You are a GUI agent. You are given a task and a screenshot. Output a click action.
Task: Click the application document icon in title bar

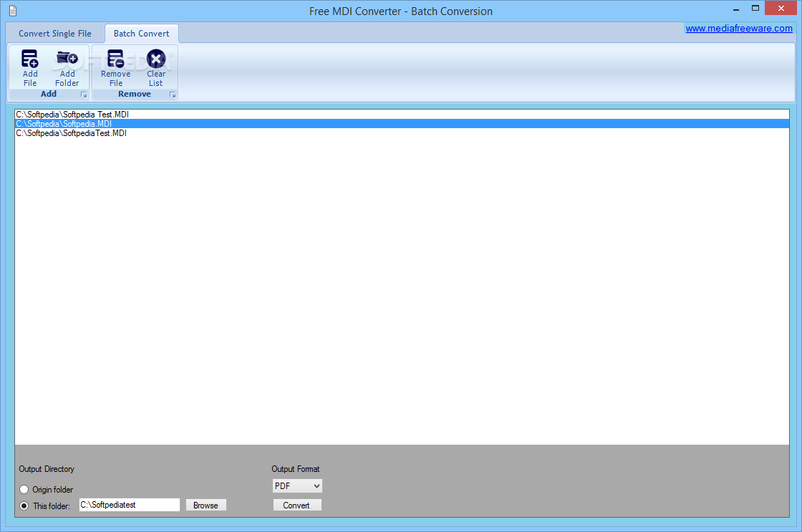pyautogui.click(x=13, y=11)
